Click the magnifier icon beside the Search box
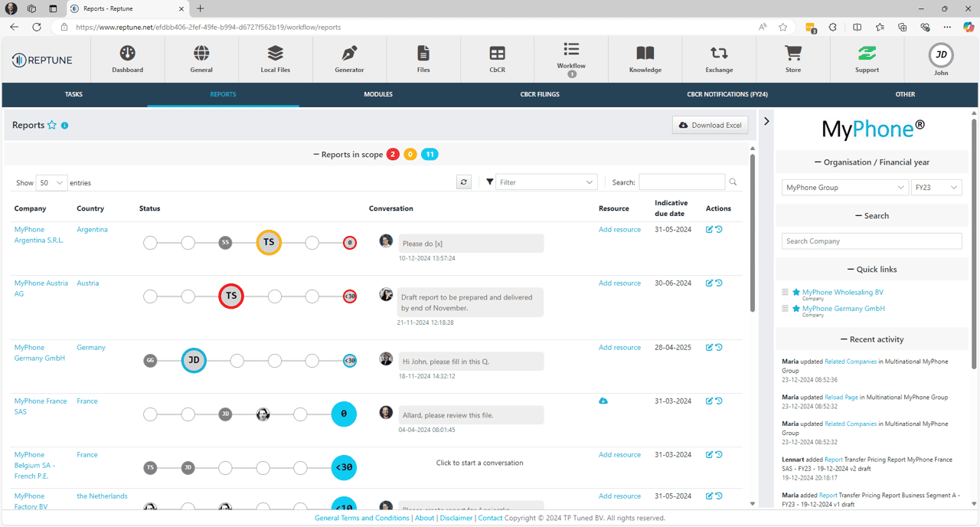The height and width of the screenshot is (527, 980). 732,182
